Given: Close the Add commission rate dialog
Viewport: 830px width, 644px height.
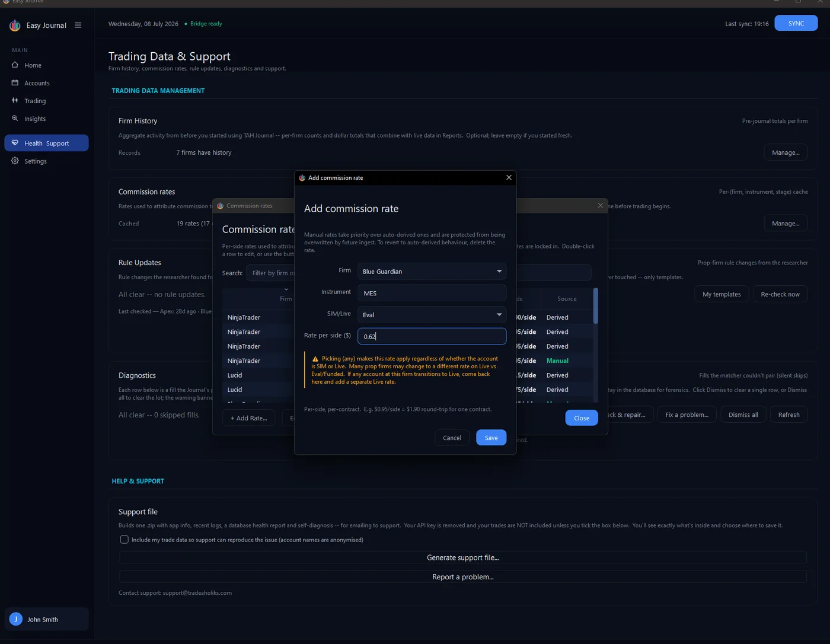Looking at the screenshot, I should [509, 177].
